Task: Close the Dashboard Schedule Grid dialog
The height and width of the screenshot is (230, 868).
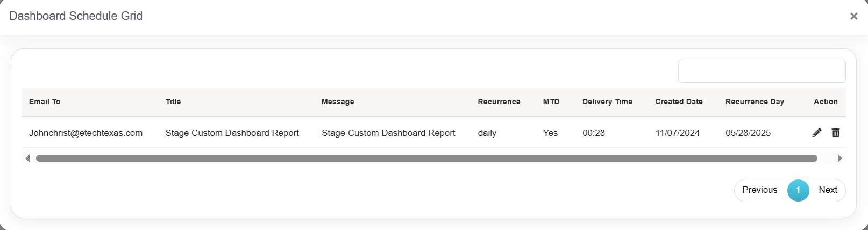Action: [853, 16]
